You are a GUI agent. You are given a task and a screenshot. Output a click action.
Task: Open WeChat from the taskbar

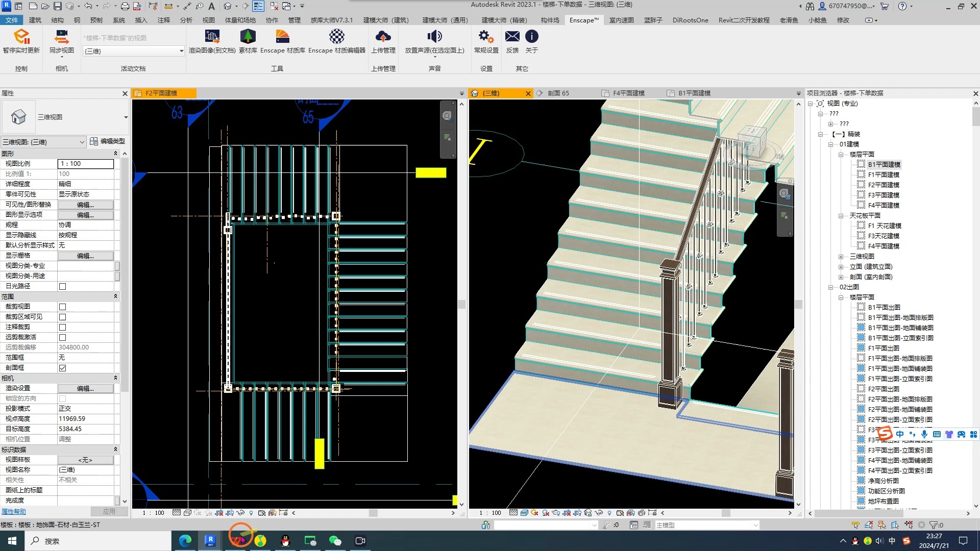pyautogui.click(x=335, y=540)
